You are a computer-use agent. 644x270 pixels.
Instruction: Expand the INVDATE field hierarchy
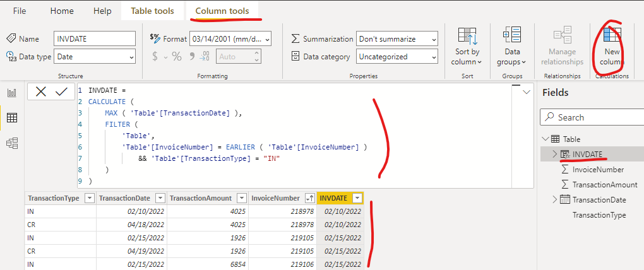tap(555, 155)
